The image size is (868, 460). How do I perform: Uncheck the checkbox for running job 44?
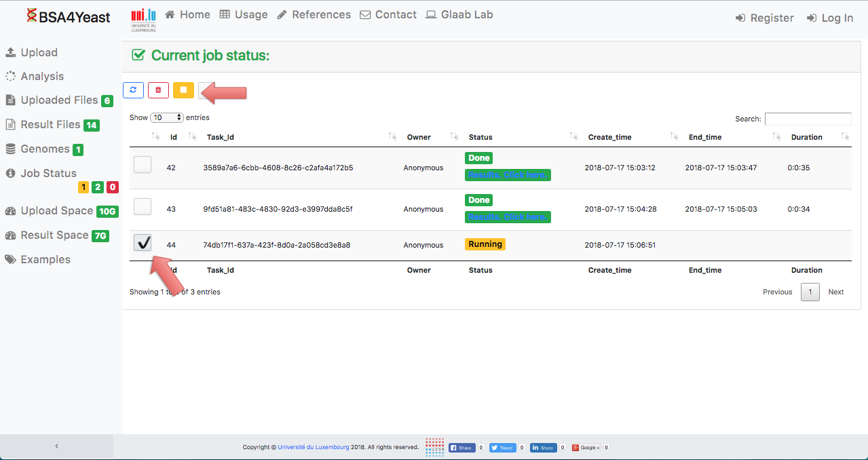tap(143, 243)
